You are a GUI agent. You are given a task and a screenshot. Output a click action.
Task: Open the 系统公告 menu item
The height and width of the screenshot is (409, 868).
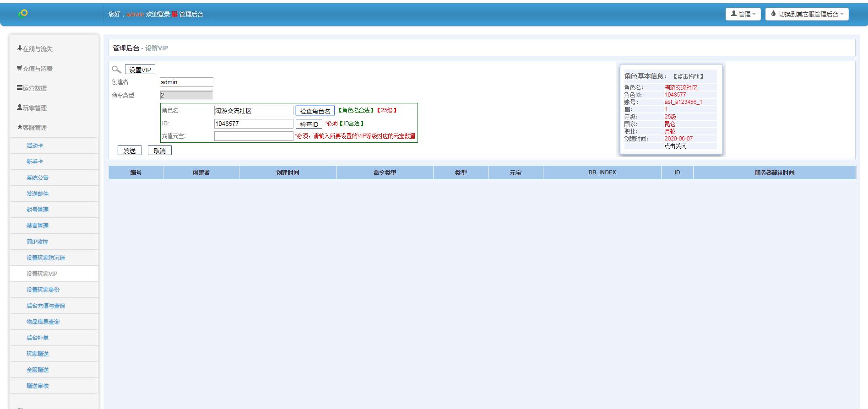pos(38,178)
